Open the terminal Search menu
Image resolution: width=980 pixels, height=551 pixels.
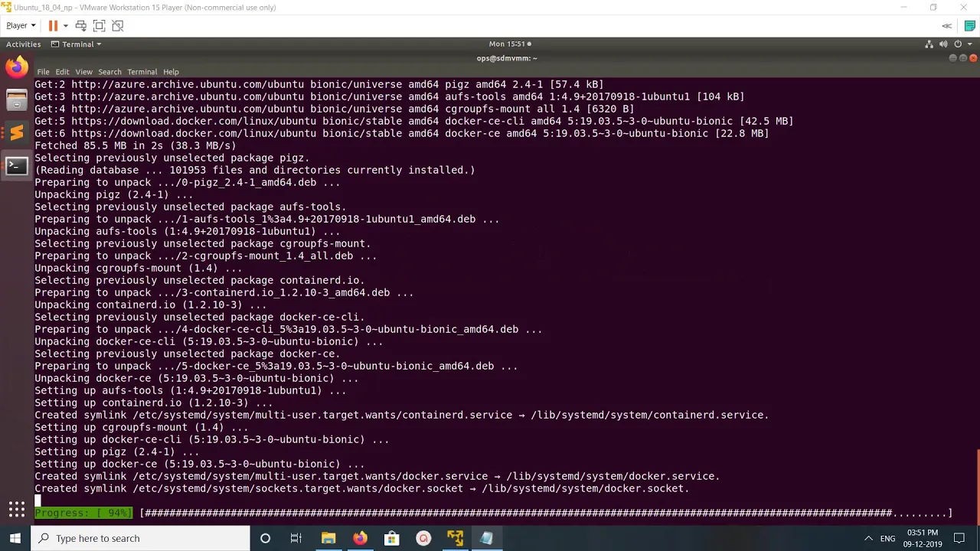[109, 72]
